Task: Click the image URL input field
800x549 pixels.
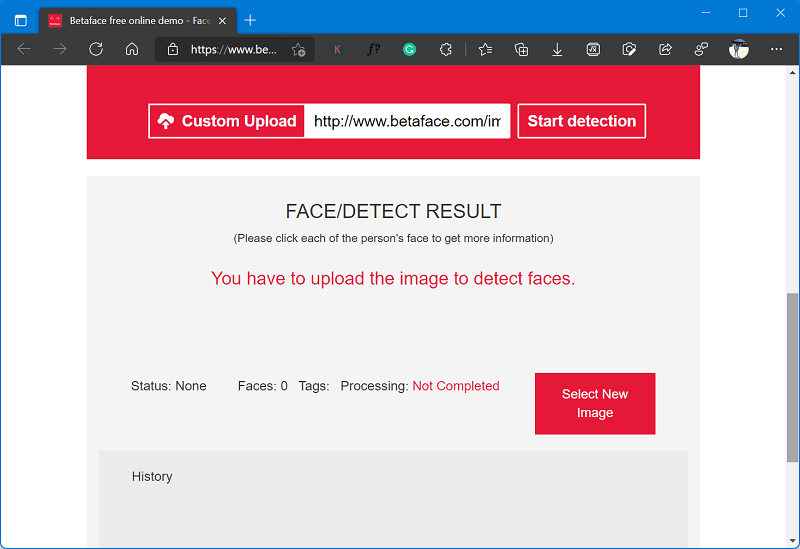Action: pos(407,121)
